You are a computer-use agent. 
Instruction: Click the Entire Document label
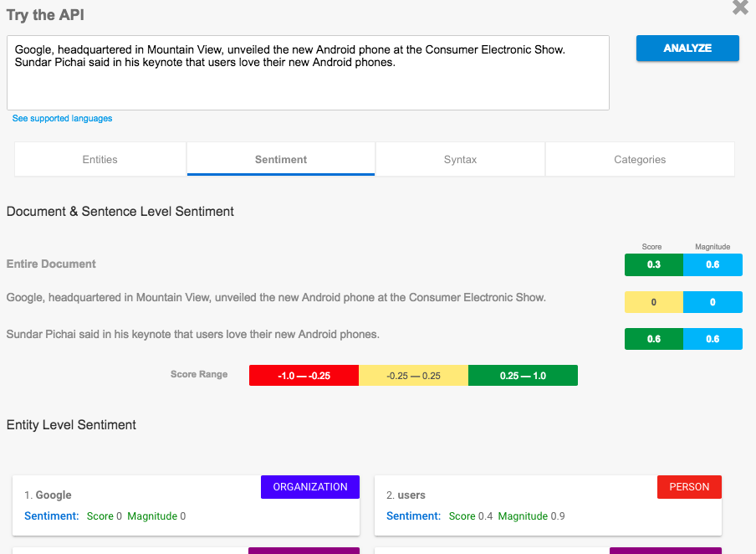pos(51,264)
